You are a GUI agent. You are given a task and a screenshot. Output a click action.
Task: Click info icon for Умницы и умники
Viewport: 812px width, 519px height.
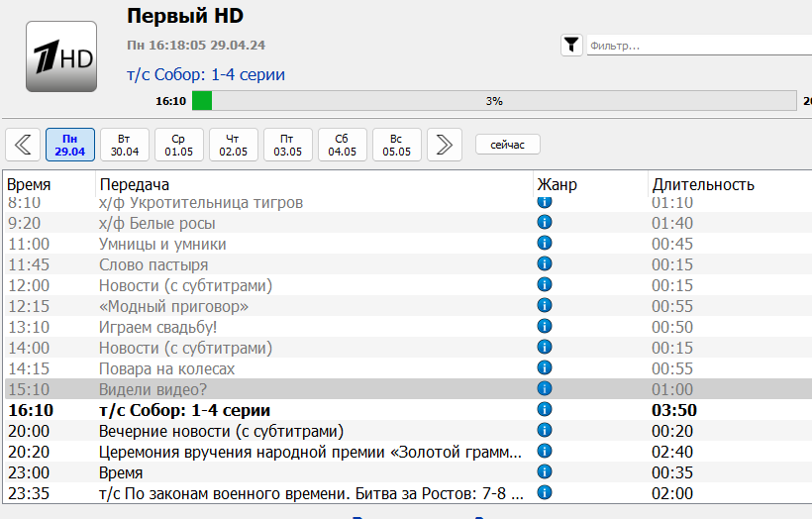point(544,244)
